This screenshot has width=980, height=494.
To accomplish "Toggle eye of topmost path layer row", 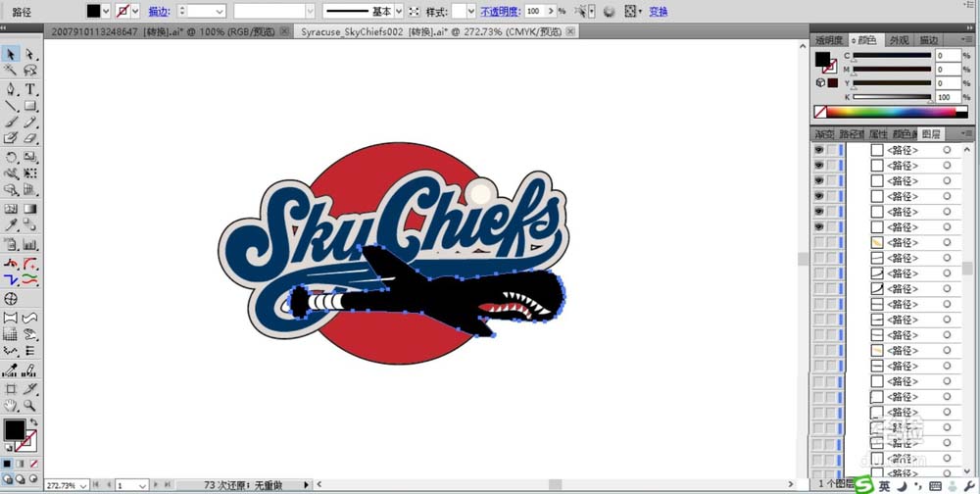I will tap(818, 150).
